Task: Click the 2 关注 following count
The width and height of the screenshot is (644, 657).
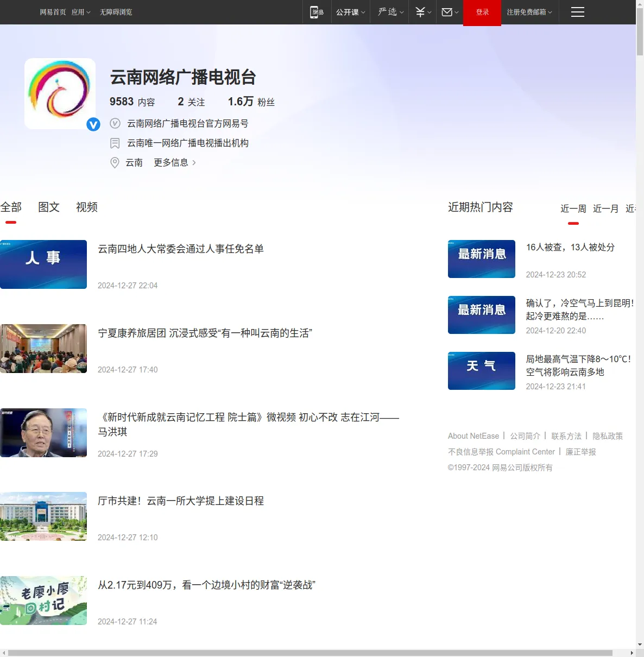Action: (191, 102)
